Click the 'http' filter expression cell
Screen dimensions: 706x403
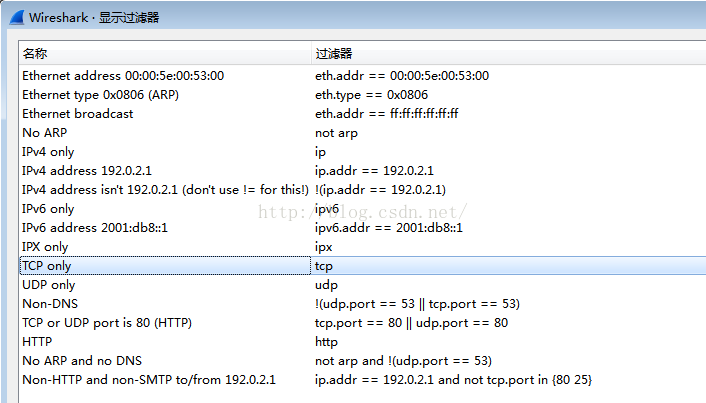326,342
